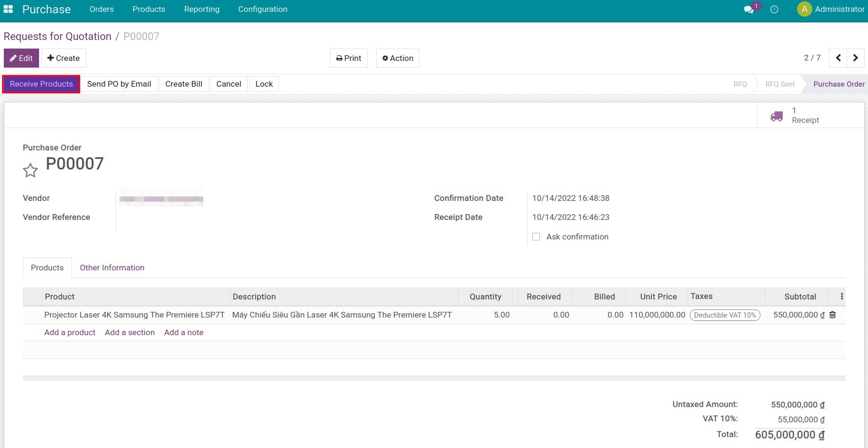The height and width of the screenshot is (448, 868).
Task: Toggle the Ask confirmation checkbox
Action: tap(536, 237)
